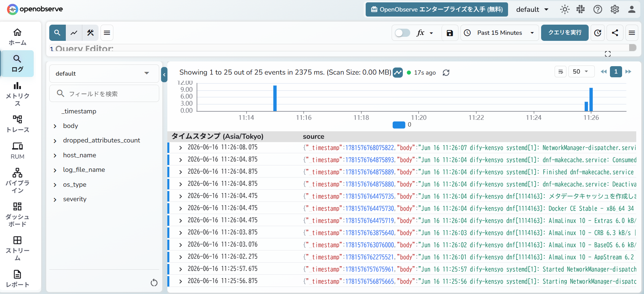The width and height of the screenshot is (644, 294).
Task: Open the default stream selector
Action: coord(104,74)
